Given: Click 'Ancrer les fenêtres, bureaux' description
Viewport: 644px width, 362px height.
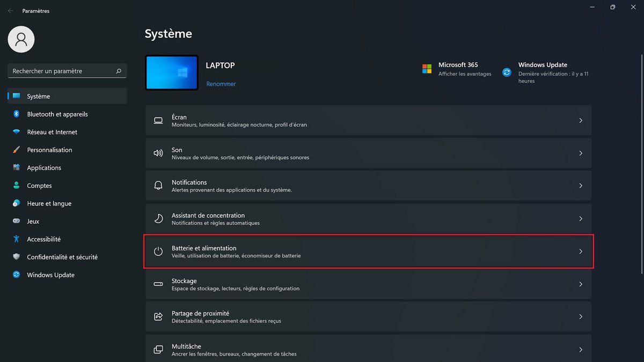Looking at the screenshot, I should (x=234, y=354).
